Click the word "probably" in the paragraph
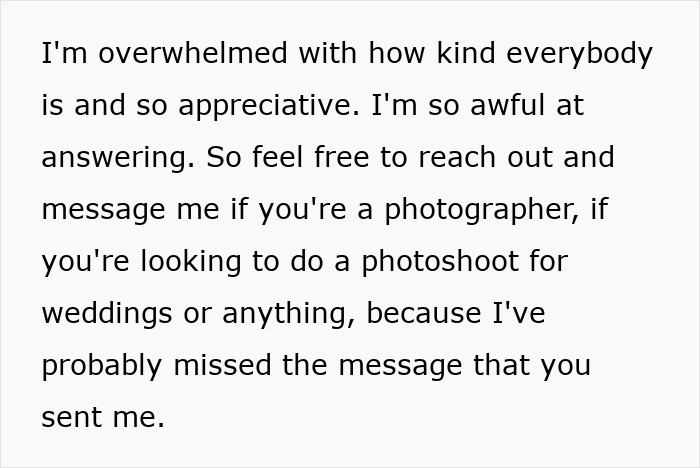This screenshot has height=468, width=700. pyautogui.click(x=106, y=366)
